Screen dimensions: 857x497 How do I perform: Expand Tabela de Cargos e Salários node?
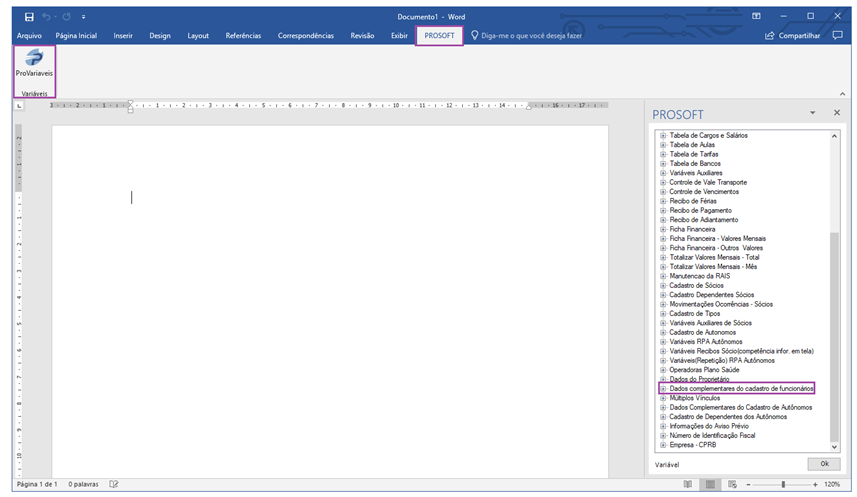663,136
